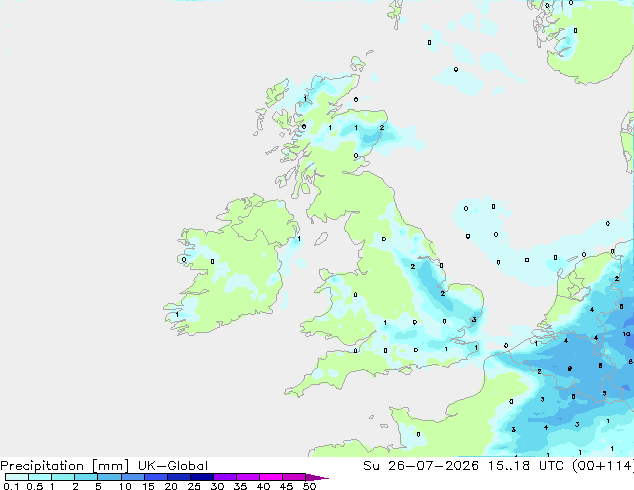The height and width of the screenshot is (490, 634).
Task: Select the 'UK-Global' model label
Action: pos(173,466)
